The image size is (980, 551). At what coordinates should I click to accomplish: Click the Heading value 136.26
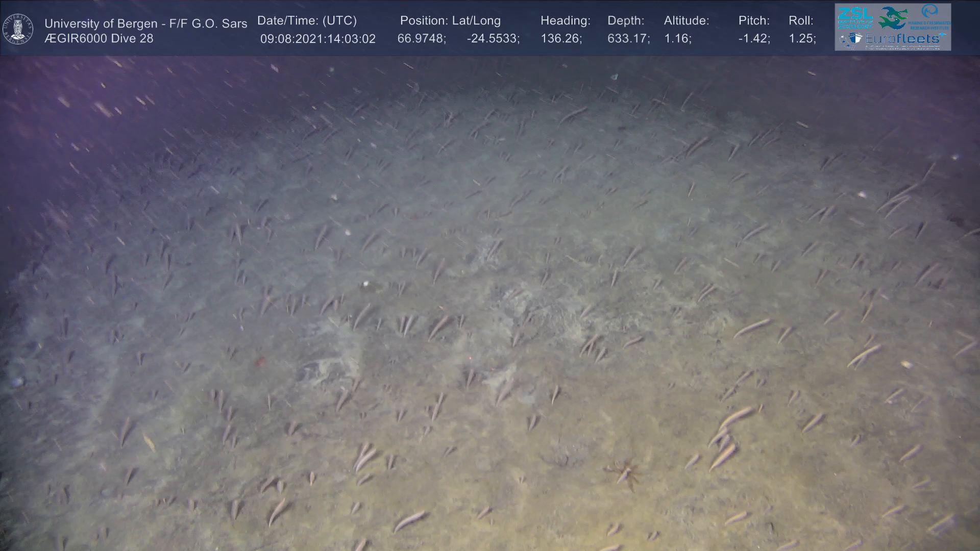click(560, 39)
